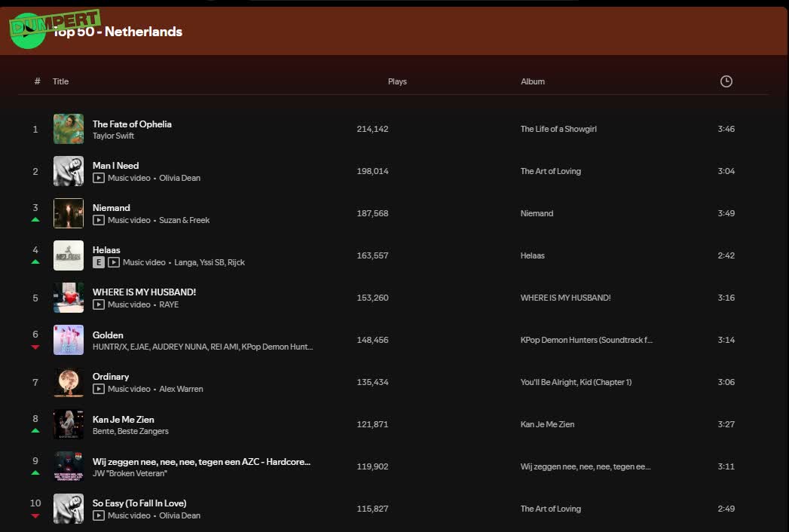The width and height of the screenshot is (789, 532).
Task: Play the track Kan Je Me Zien
Action: (x=123, y=419)
